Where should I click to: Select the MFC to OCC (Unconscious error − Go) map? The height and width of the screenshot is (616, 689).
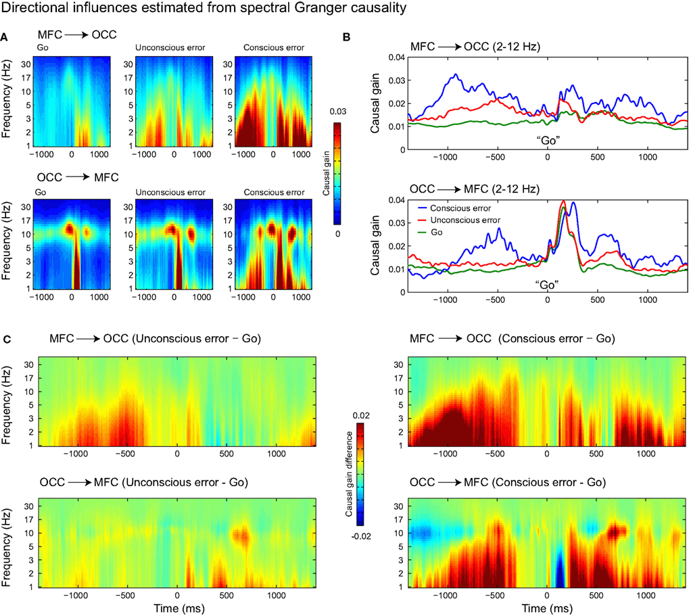tap(177, 402)
